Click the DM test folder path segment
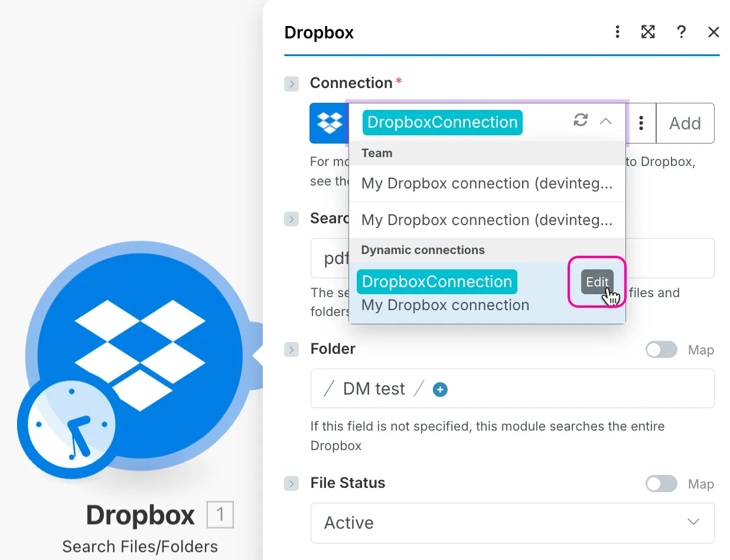730x560 pixels. click(x=374, y=389)
